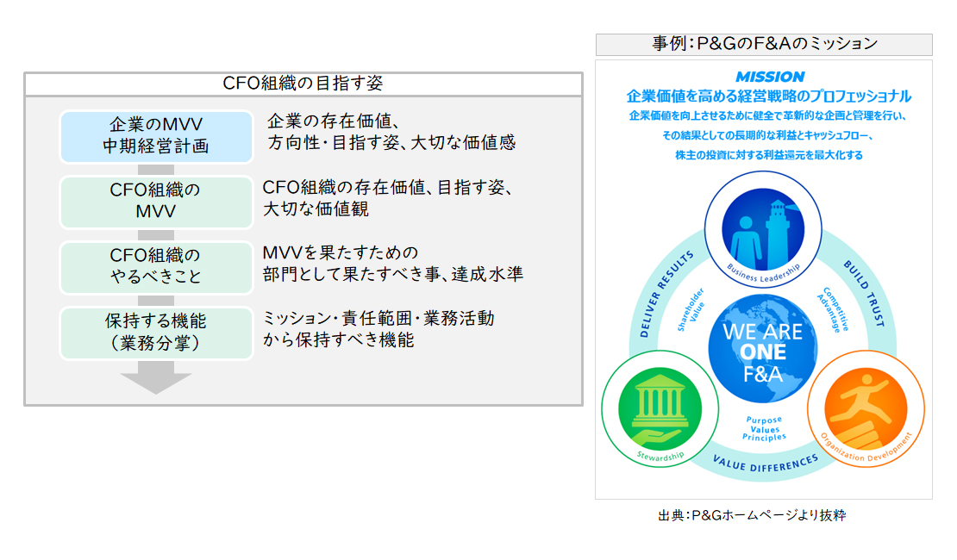The image size is (957, 560).
Task: Click the Shareholder Value label
Action: 691,310
